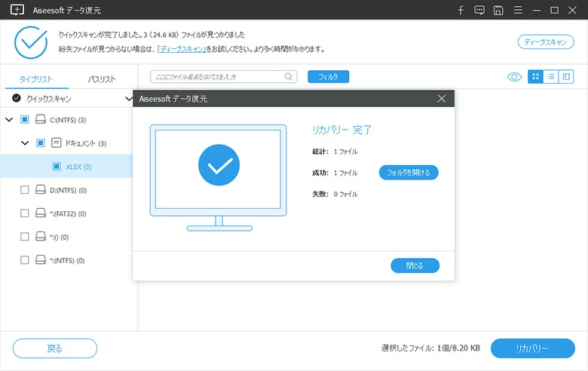
Task: Click the フォルダを開ける button
Action: pos(408,173)
